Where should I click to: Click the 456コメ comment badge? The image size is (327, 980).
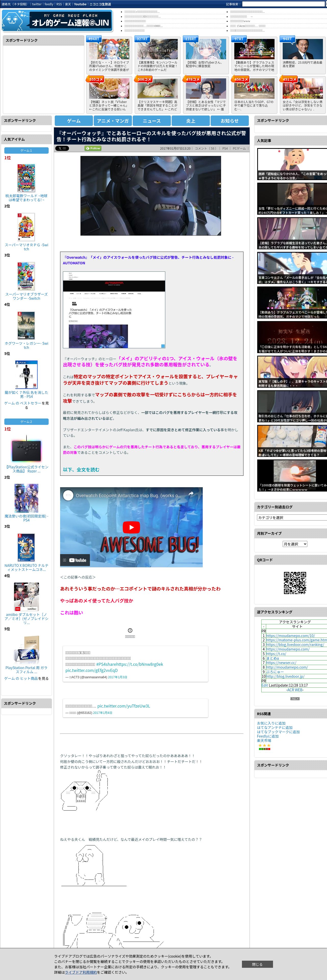coord(241,79)
